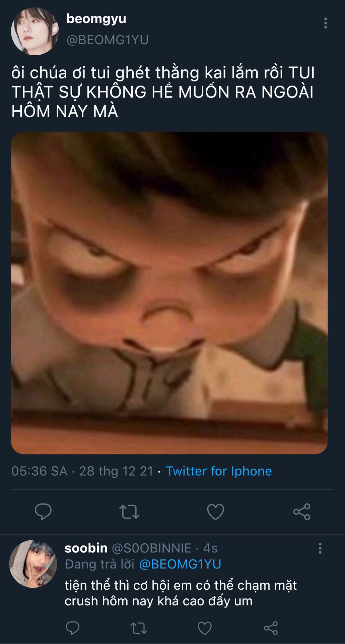Tap the beomgyu display name
The width and height of the screenshot is (345, 644).
click(x=96, y=19)
